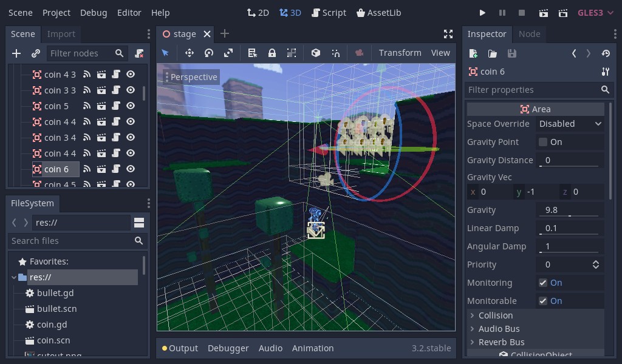
Task: Open the Transform menu button
Action: click(x=400, y=53)
